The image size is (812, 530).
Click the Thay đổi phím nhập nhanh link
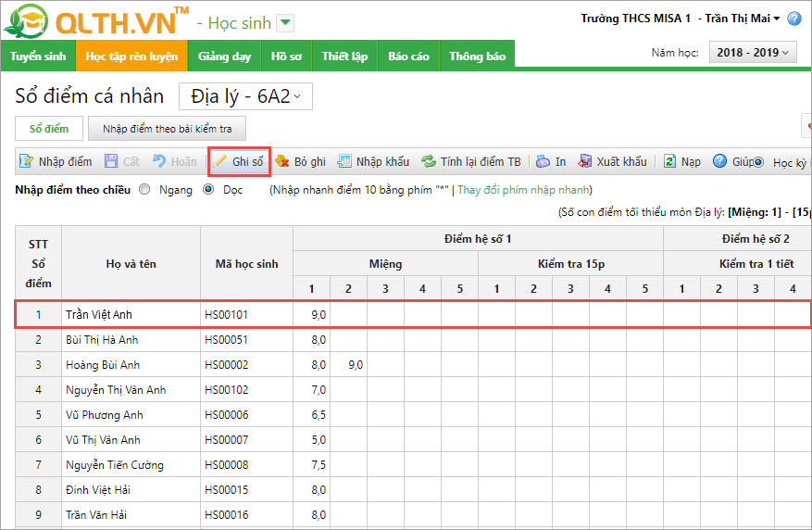pyautogui.click(x=523, y=189)
